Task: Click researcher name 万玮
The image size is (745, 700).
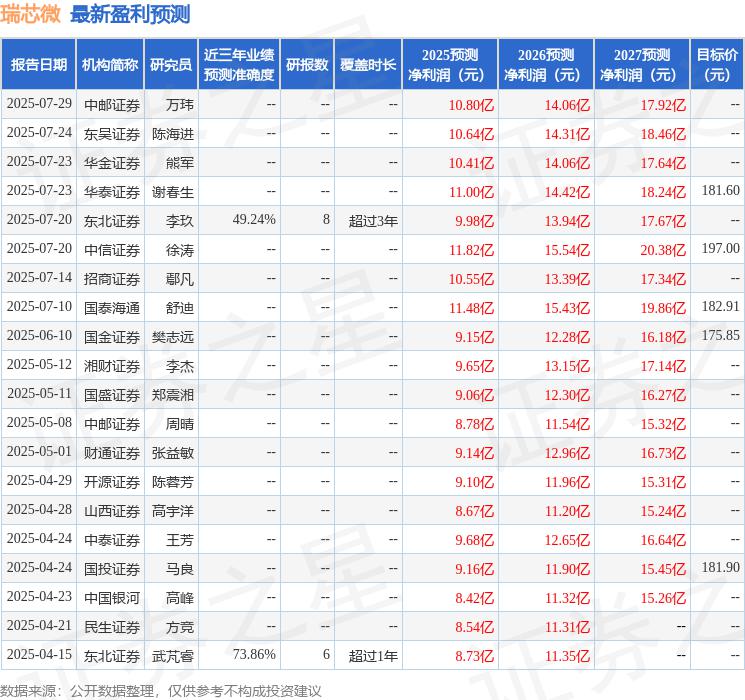Action: point(180,105)
